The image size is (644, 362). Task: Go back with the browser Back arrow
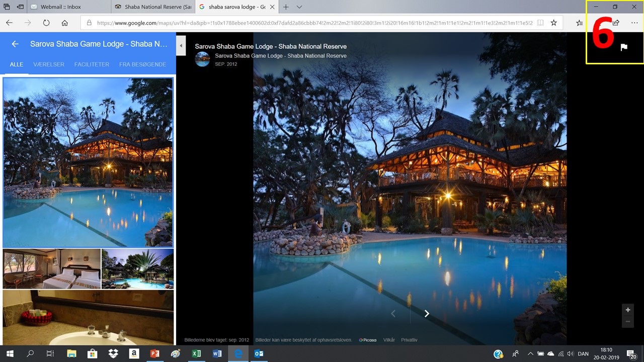(9, 23)
